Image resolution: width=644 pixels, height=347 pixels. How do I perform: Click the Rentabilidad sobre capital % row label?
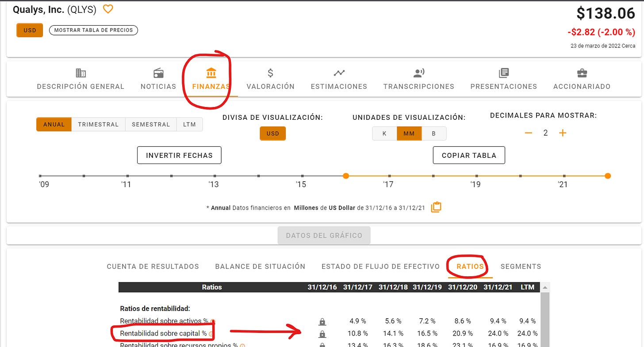pos(163,334)
